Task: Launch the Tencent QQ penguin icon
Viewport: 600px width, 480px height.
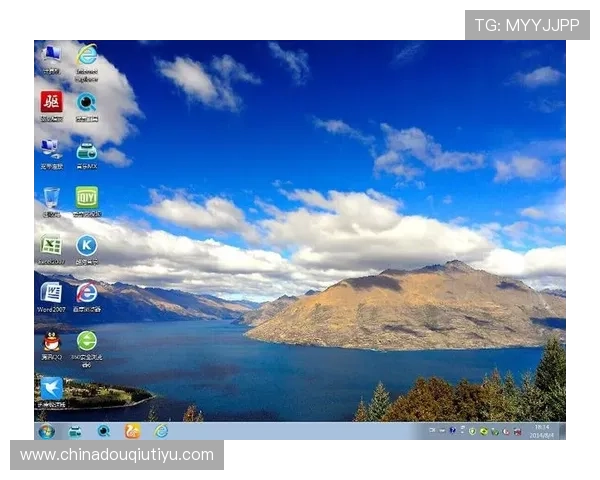Action: (51, 341)
